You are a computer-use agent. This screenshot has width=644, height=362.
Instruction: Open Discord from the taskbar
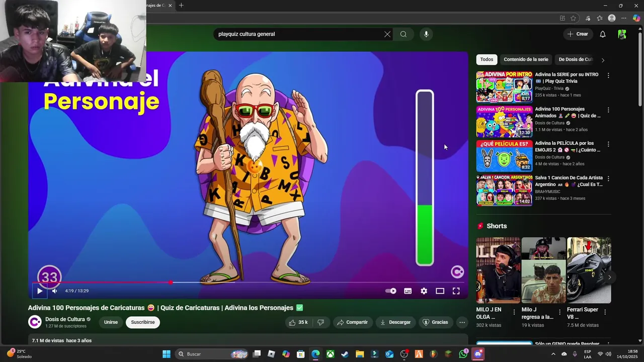pos(478,354)
